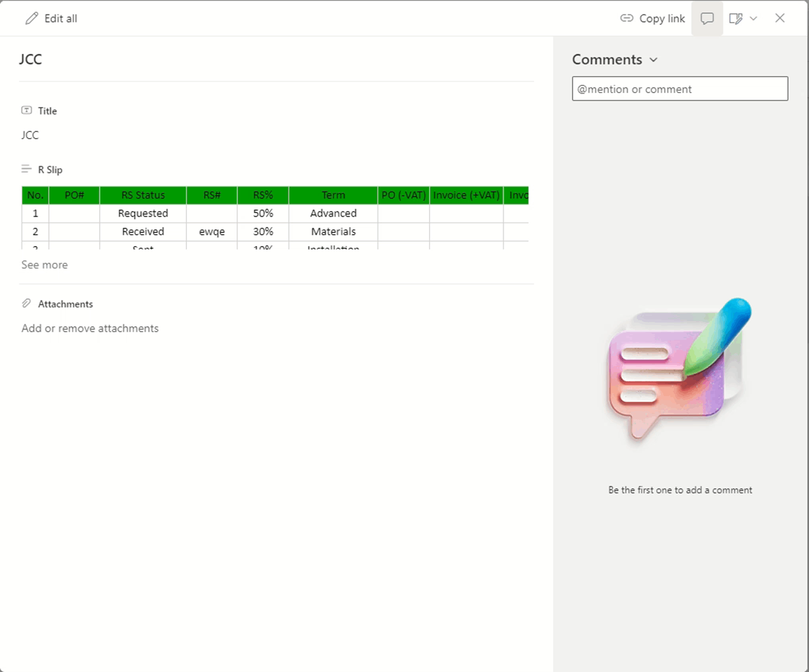Click the Advanced term cell
Image resolution: width=809 pixels, height=672 pixels.
click(x=333, y=213)
